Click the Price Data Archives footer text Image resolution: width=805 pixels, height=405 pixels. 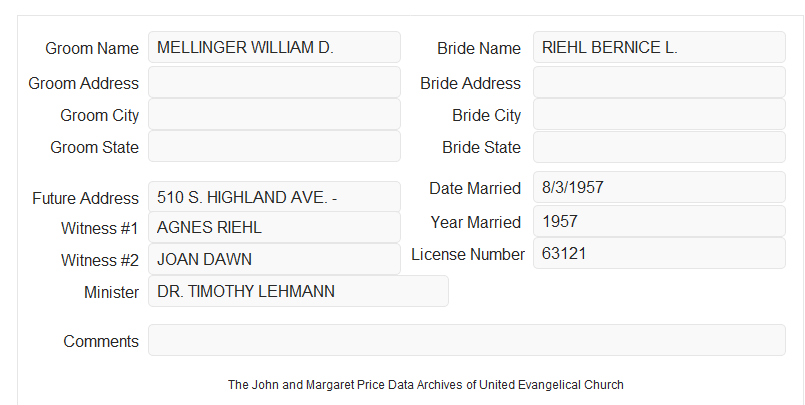click(x=426, y=385)
